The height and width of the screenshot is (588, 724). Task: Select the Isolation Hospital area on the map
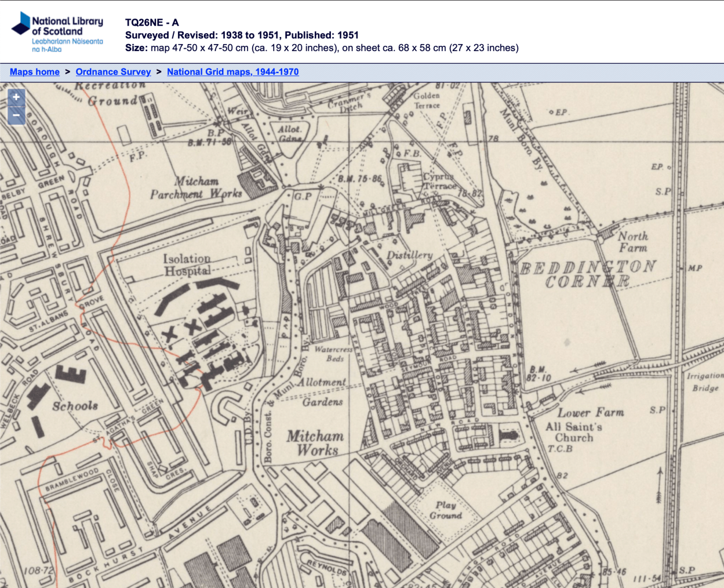[x=187, y=264]
